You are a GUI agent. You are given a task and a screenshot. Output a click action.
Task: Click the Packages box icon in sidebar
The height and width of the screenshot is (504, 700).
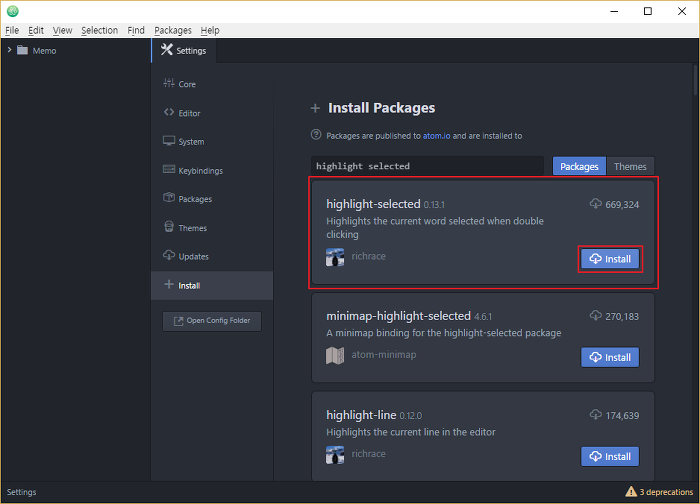pos(169,197)
